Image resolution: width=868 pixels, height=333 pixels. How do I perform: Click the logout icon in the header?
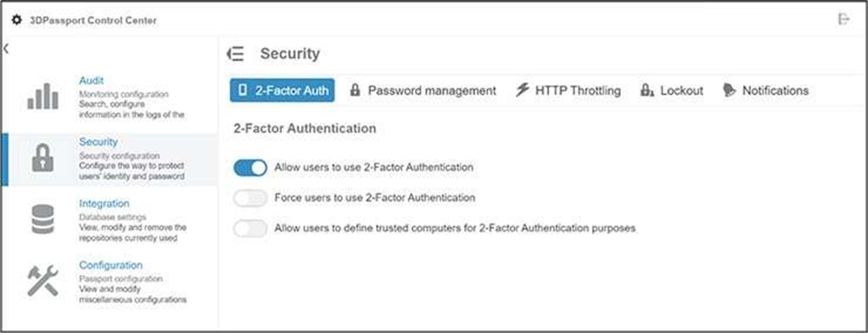pos(843,19)
